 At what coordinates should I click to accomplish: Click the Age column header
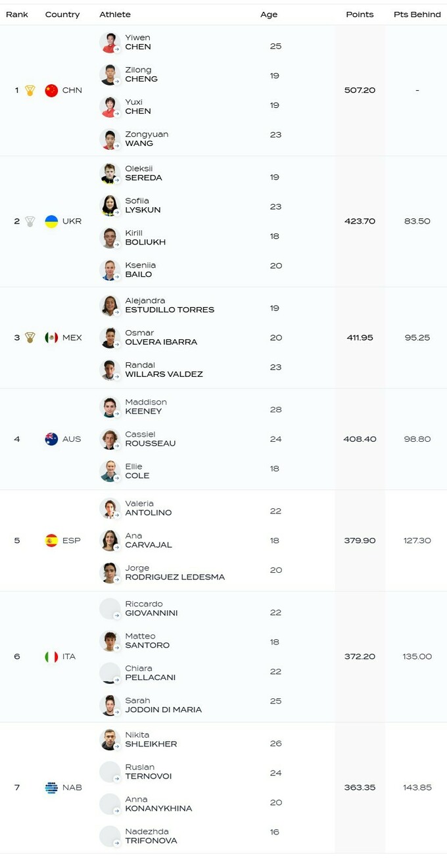click(x=269, y=14)
